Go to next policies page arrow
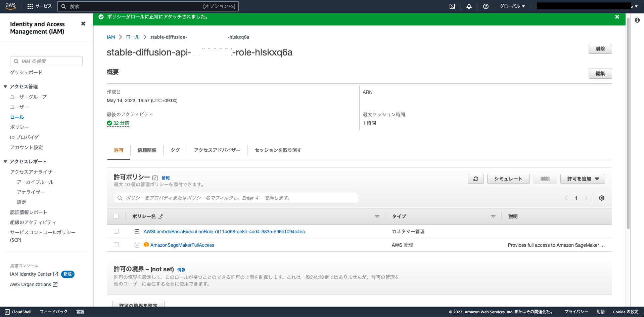 (586, 198)
